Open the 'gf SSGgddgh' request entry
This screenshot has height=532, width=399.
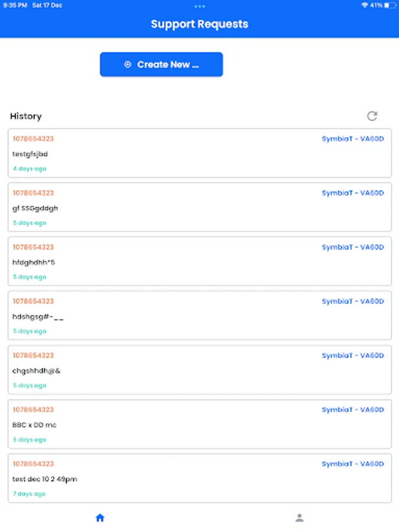(199, 207)
